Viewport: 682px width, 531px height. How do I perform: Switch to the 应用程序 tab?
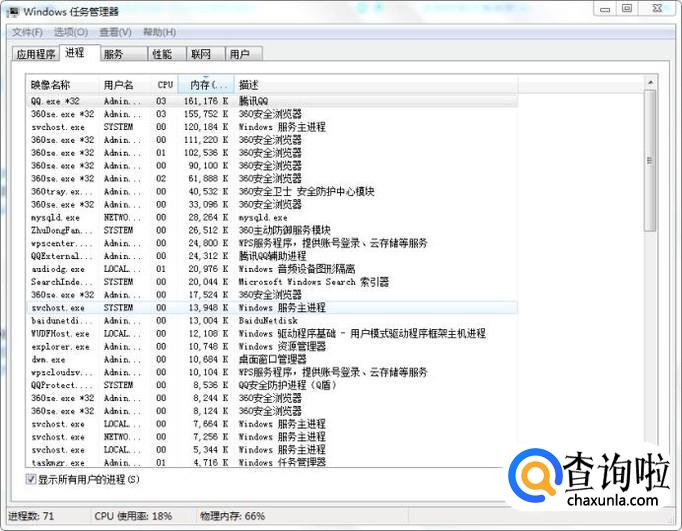pos(35,54)
